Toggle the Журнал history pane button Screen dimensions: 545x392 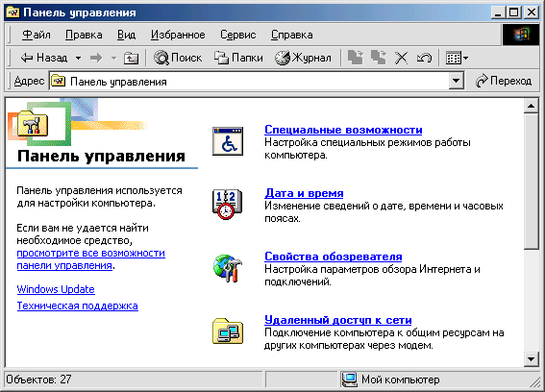tap(303, 58)
